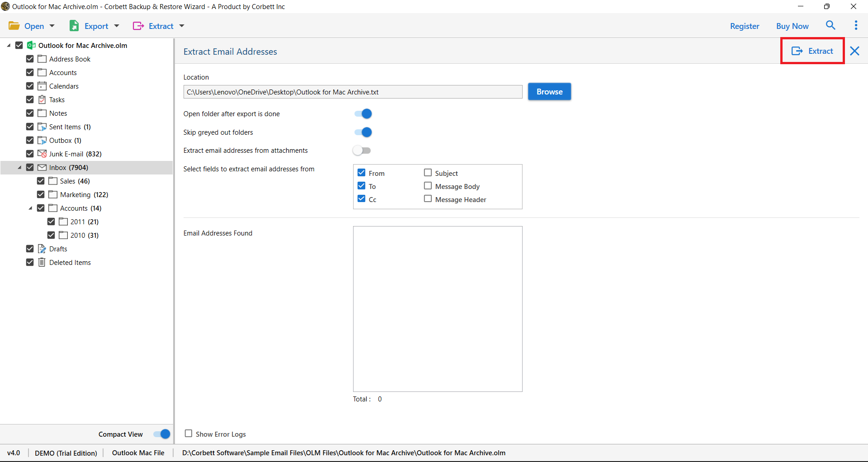Image resolution: width=868 pixels, height=462 pixels.
Task: Click the v4.0 version label
Action: (x=14, y=453)
